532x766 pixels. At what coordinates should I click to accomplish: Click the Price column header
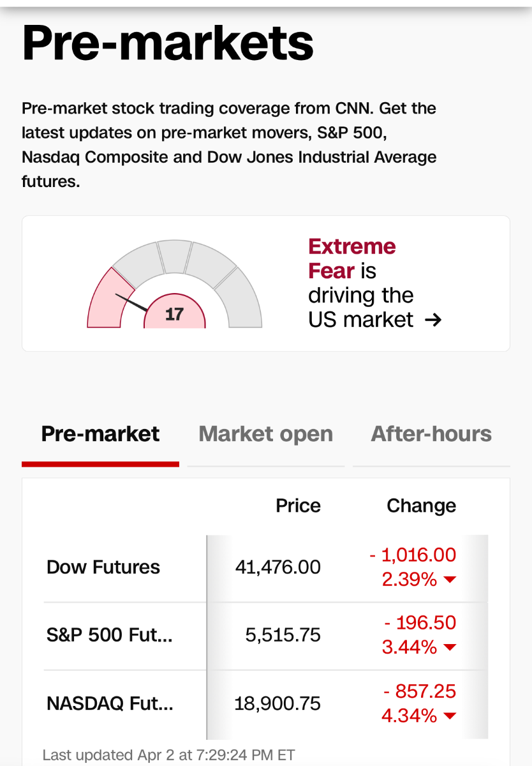pos(298,506)
